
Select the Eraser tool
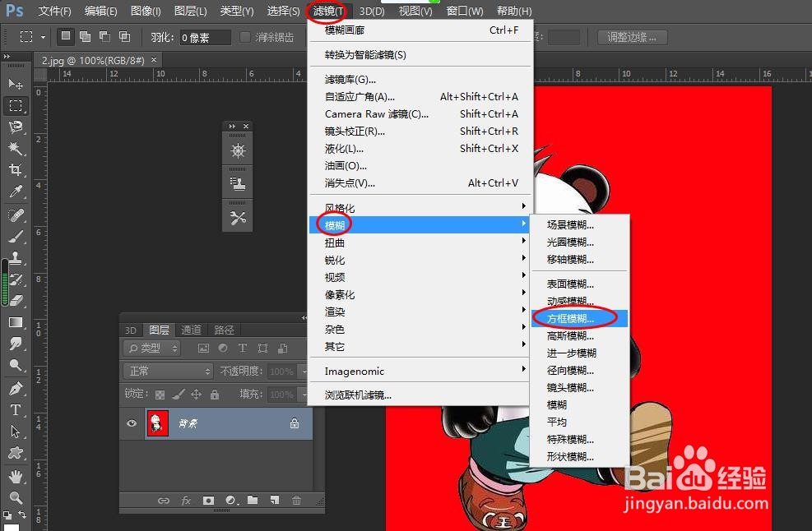coord(16,300)
